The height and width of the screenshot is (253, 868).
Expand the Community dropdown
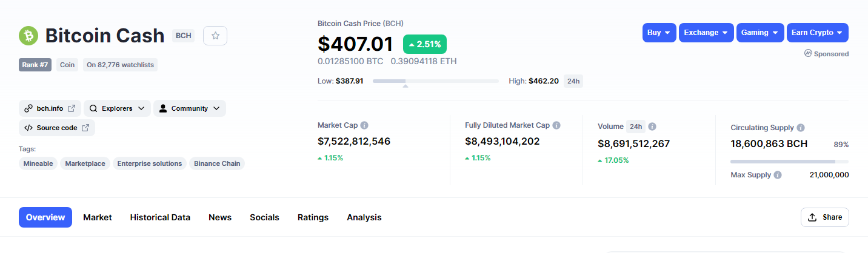point(190,108)
